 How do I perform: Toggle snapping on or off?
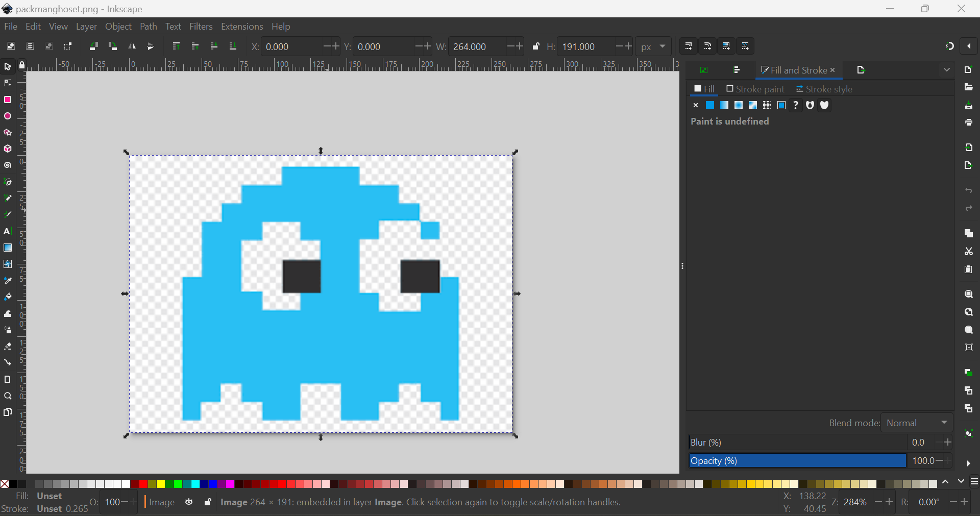(x=949, y=46)
